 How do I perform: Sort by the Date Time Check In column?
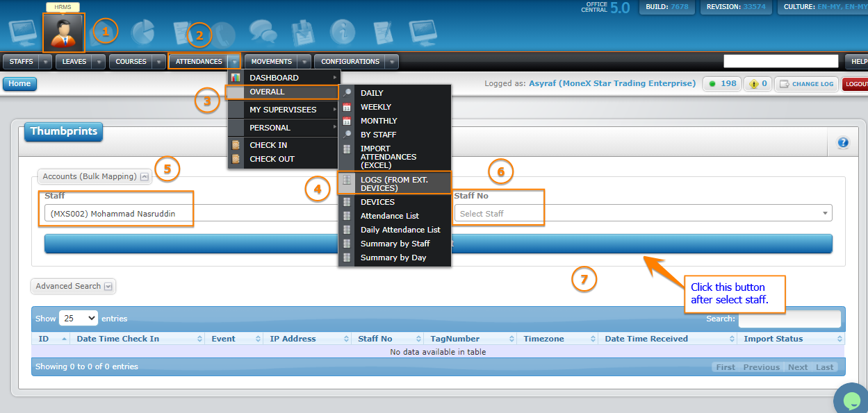(139, 339)
